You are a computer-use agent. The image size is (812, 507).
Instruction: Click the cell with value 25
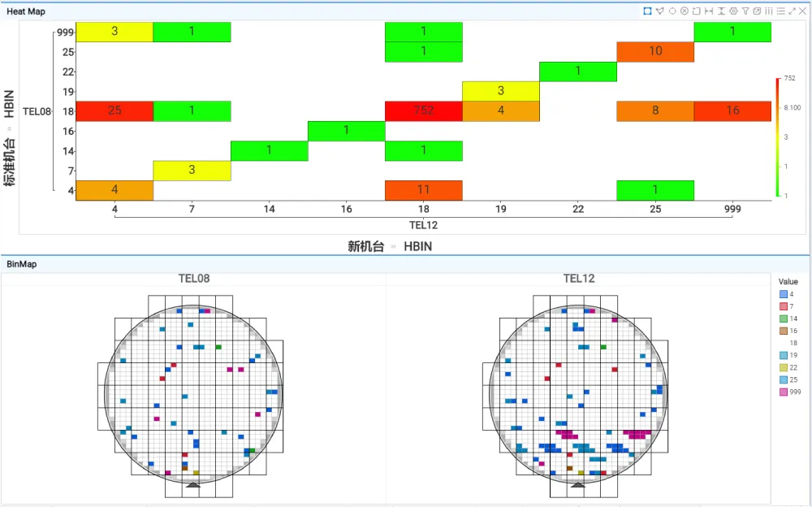tap(114, 111)
